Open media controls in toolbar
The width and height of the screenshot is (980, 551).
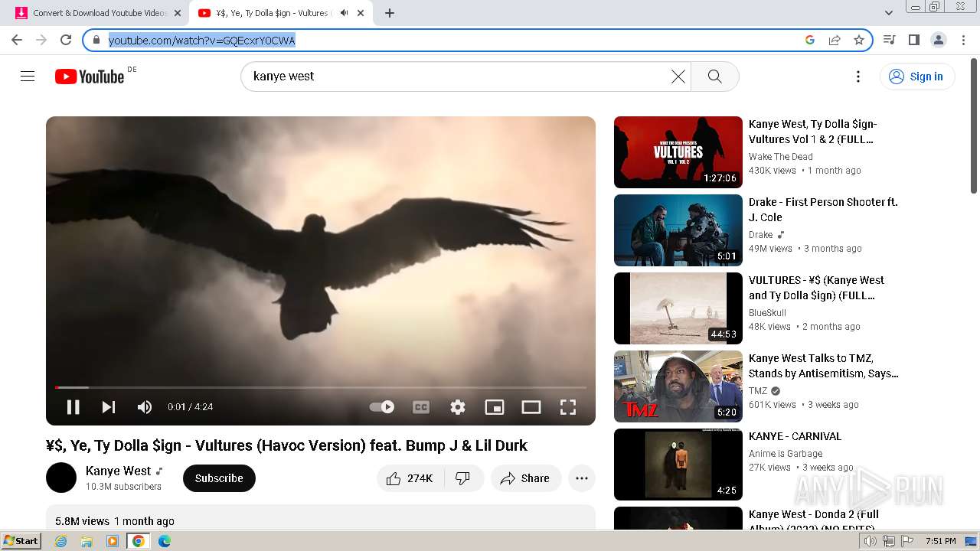click(889, 40)
